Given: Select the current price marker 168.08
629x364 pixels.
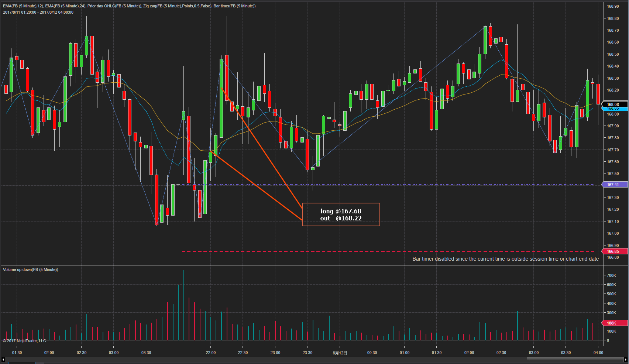Looking at the screenshot, I should point(615,104).
